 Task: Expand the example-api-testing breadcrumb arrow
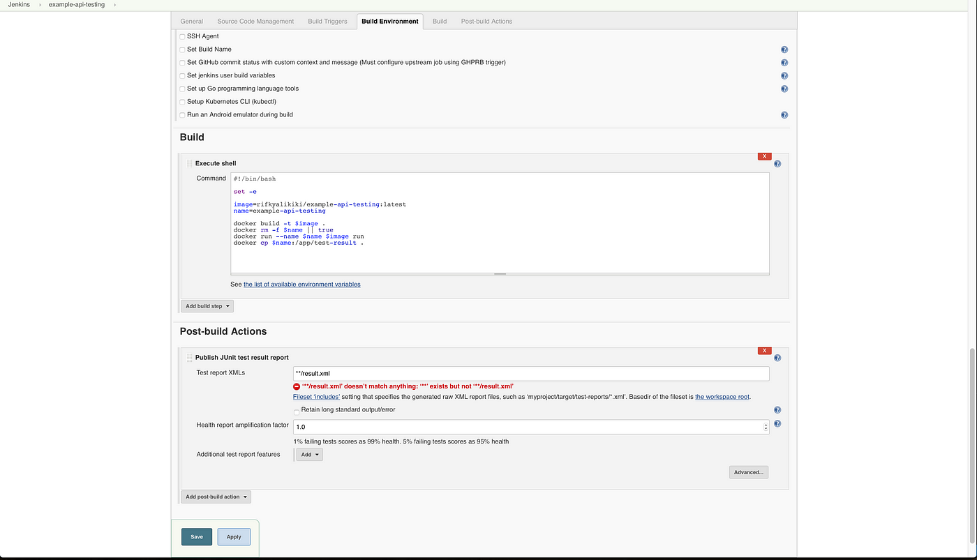(x=114, y=5)
